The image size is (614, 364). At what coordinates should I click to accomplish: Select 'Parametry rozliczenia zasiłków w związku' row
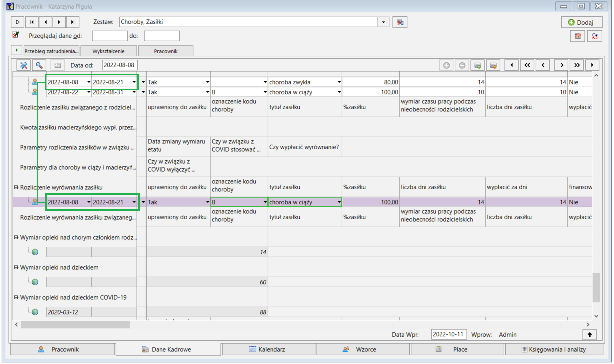pyautogui.click(x=77, y=147)
